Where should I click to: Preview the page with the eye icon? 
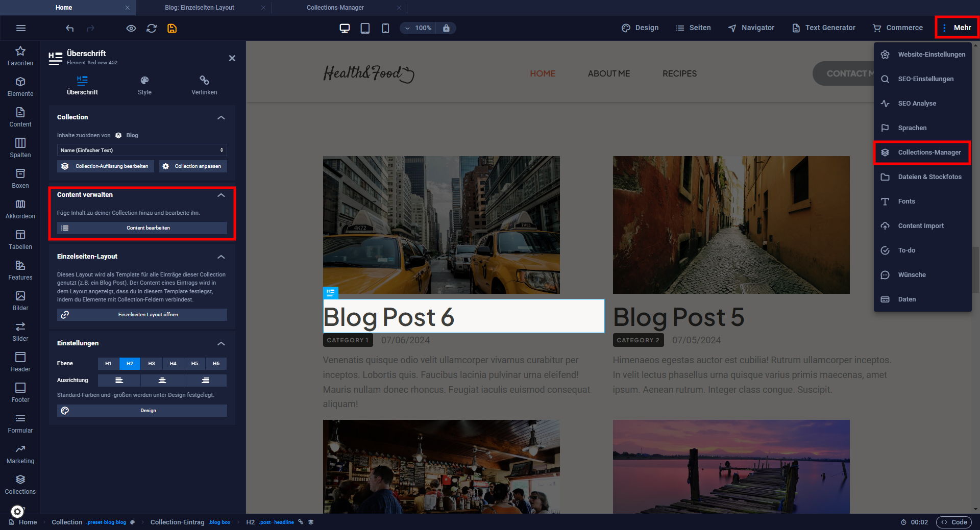pos(131,28)
